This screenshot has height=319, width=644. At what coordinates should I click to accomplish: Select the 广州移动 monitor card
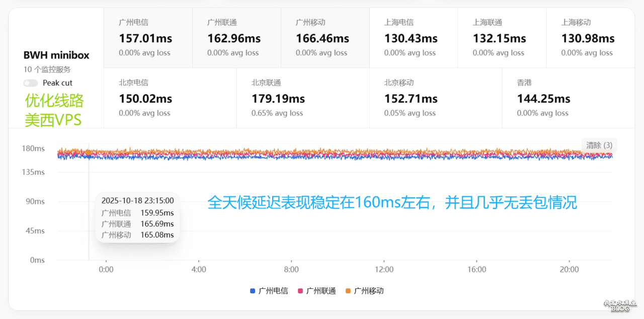click(325, 38)
